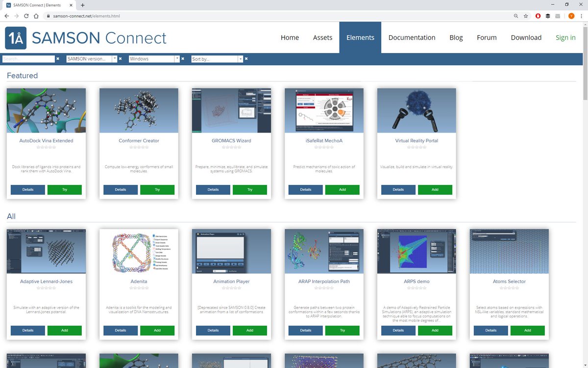The height and width of the screenshot is (368, 588).
Task: Click the Adaptive Lennard-Jones title link
Action: [x=46, y=282]
